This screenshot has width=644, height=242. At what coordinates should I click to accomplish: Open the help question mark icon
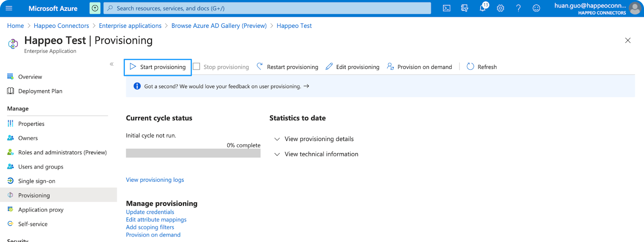point(518,8)
